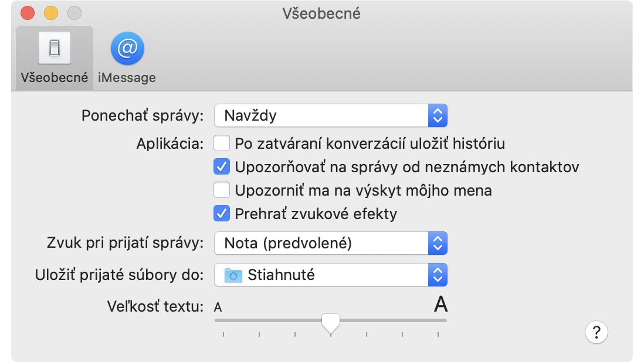Viewport: 644px width, 362px height.
Task: Disable Prehrať zvukové efekty checkbox
Action: point(222,214)
